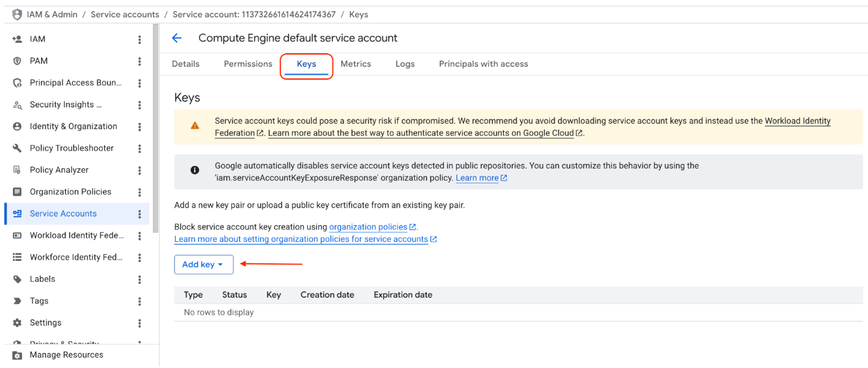Viewport: 868px width, 368px height.
Task: Sort the table by Type column
Action: [x=193, y=295]
